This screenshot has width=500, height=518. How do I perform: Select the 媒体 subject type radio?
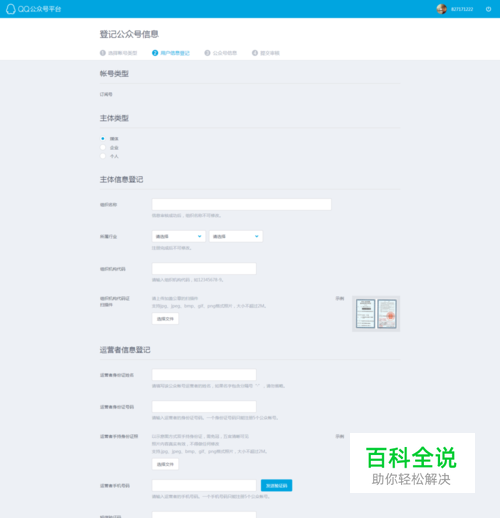coord(103,138)
